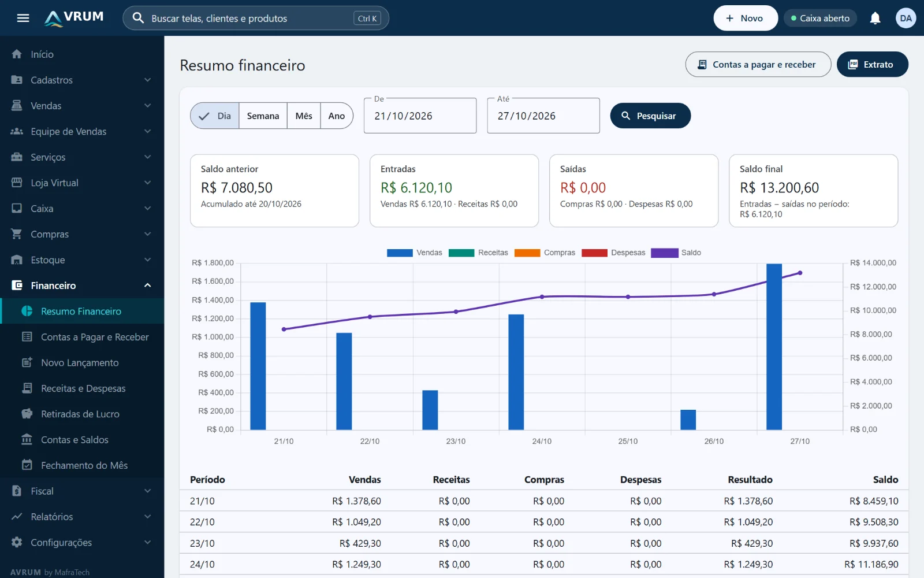
Task: Click the Fechamento do Mês calendar icon
Action: (x=27, y=465)
